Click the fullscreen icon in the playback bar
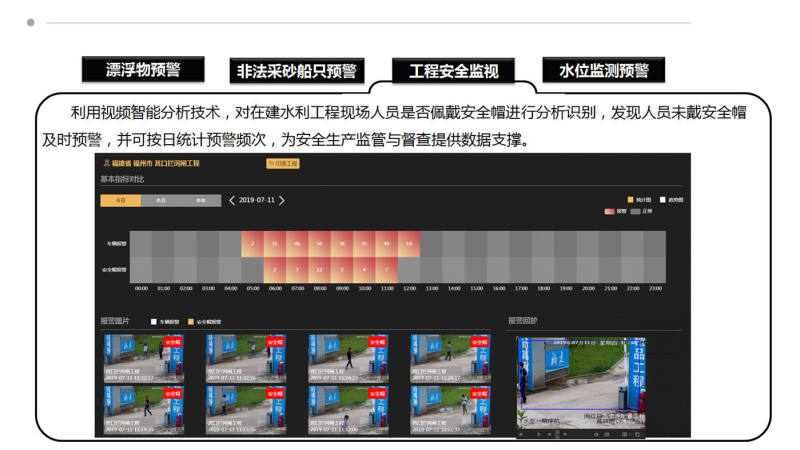The height and width of the screenshot is (450, 800). [x=638, y=435]
